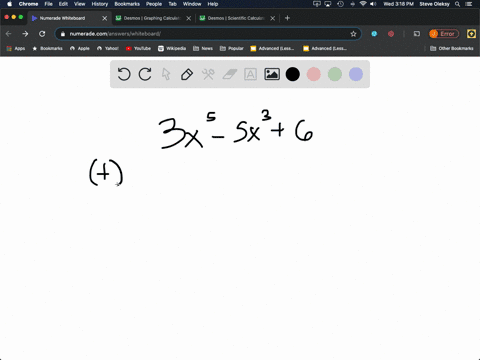Insert an image with picture icon
This screenshot has height=360, width=480.
(x=272, y=74)
